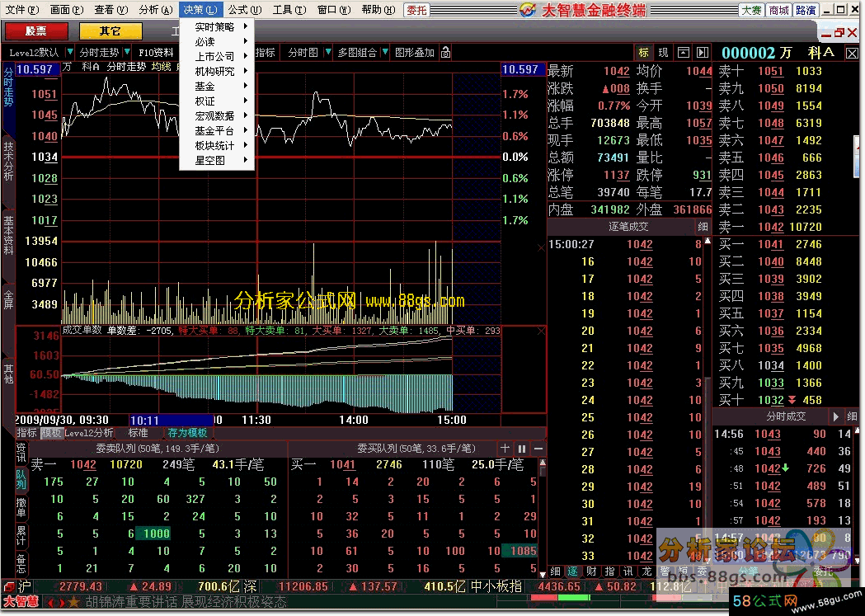Click the lock icon after 图形叠加
Screen dimensions: 865x616
pos(446,53)
